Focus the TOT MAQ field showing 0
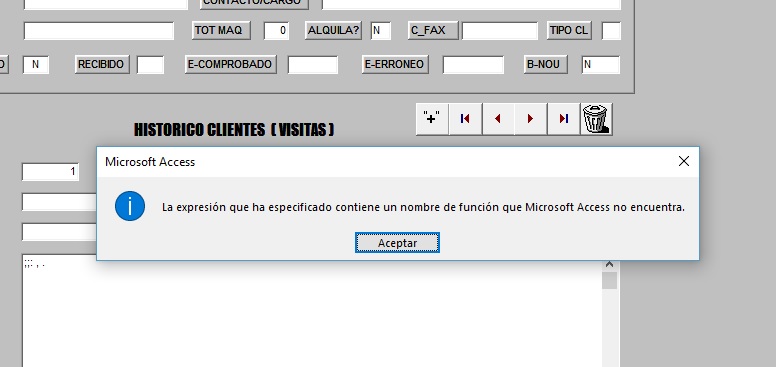 pos(276,31)
